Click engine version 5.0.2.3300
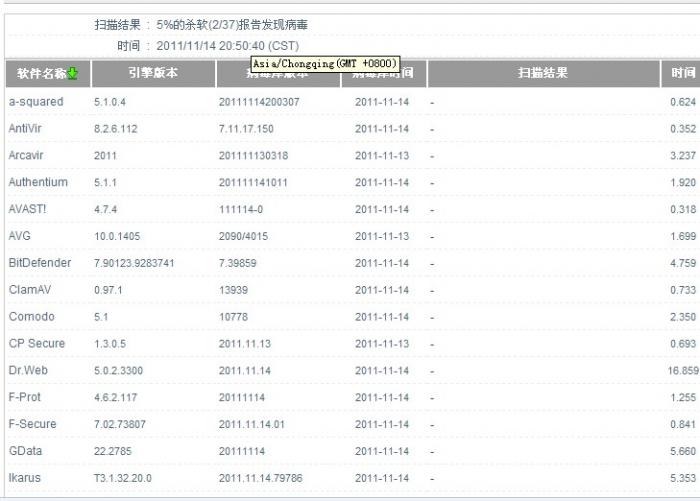700x501 pixels. (118, 371)
